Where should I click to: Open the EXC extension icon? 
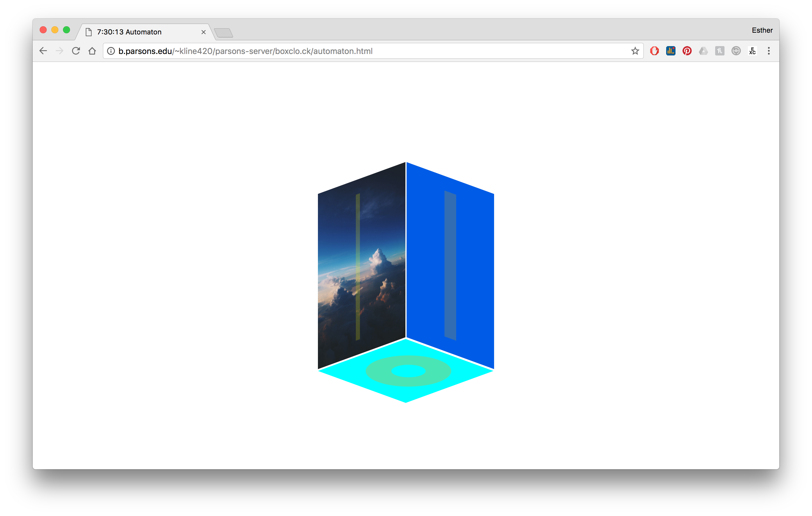coord(752,51)
